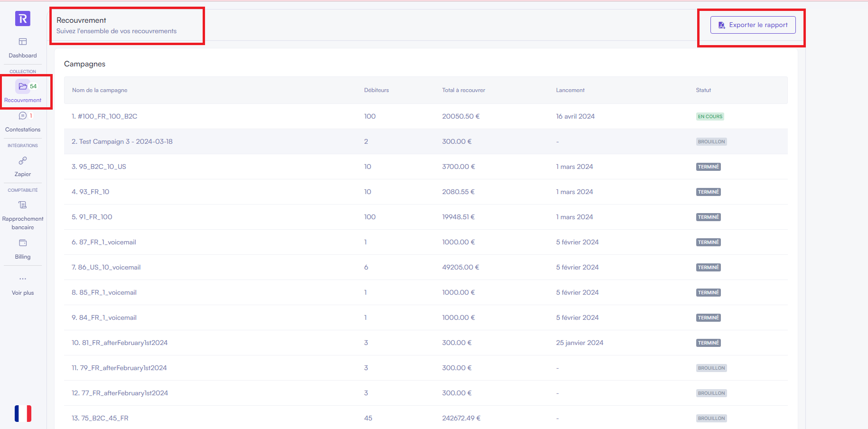Click debtor count 45 for 75_B2C_45_FR
The height and width of the screenshot is (429, 868).
368,418
